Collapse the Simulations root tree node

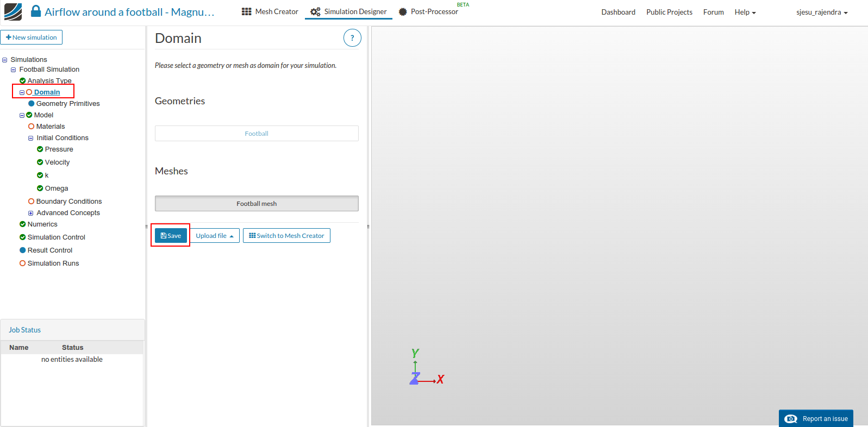click(5, 60)
